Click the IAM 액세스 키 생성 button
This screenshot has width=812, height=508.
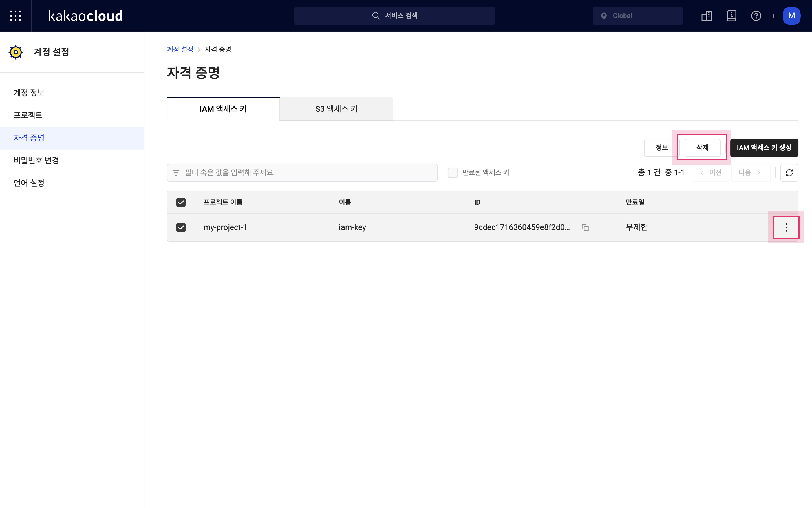764,148
